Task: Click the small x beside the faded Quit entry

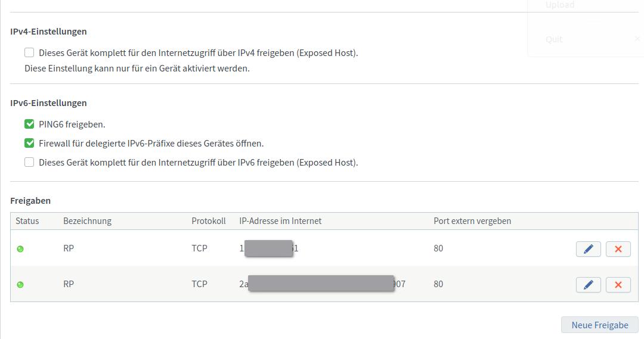Action: pos(637,39)
